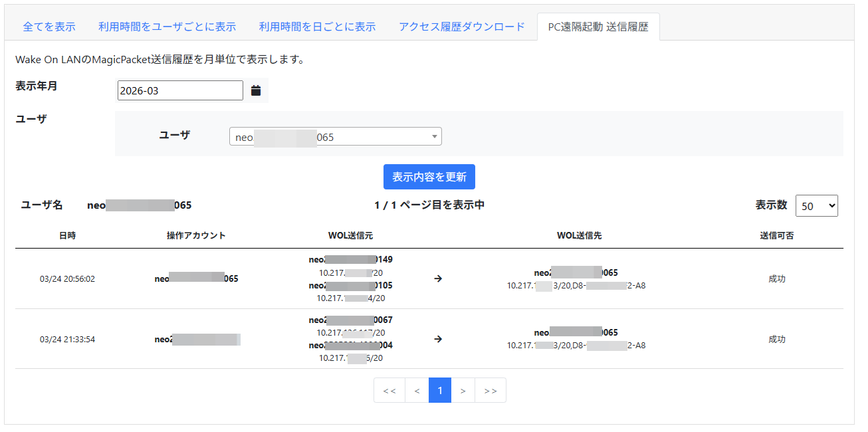Click the 表示年月 date input field
Viewport: 868px width, 432px height.
(180, 90)
